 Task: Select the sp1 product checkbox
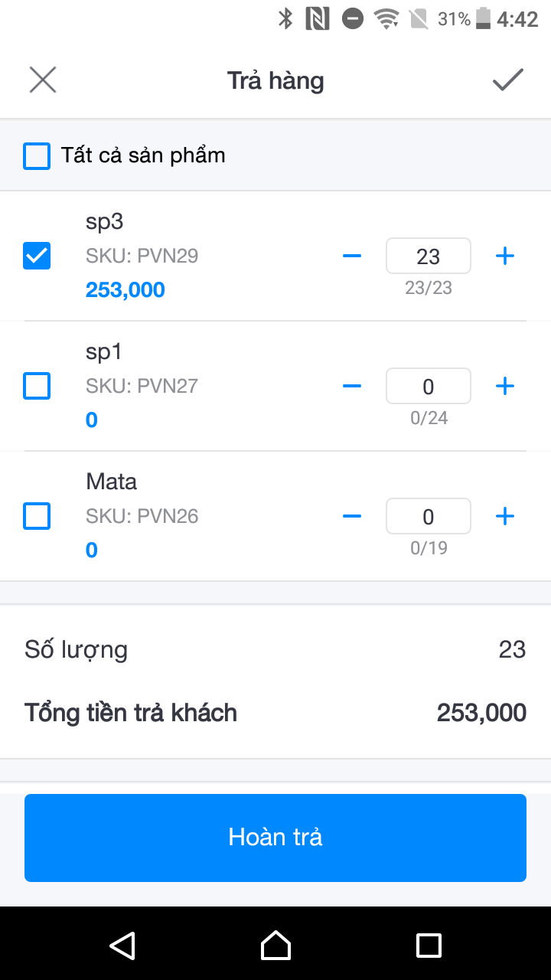pyautogui.click(x=37, y=386)
